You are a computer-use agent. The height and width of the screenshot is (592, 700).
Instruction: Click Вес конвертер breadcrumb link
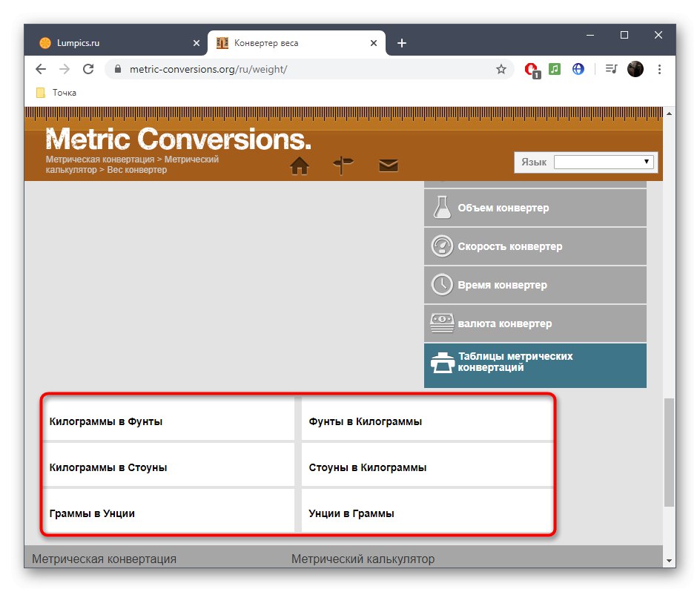[136, 170]
